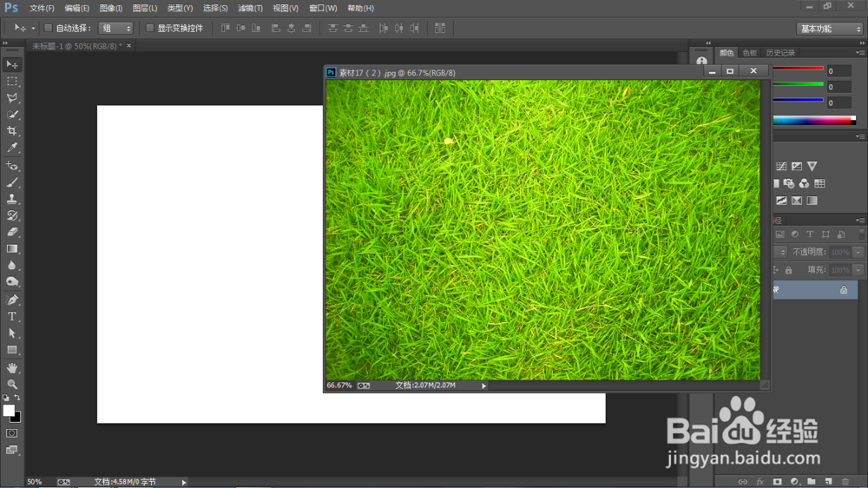Click the foreground color swatch
The height and width of the screenshot is (488, 868).
point(8,410)
